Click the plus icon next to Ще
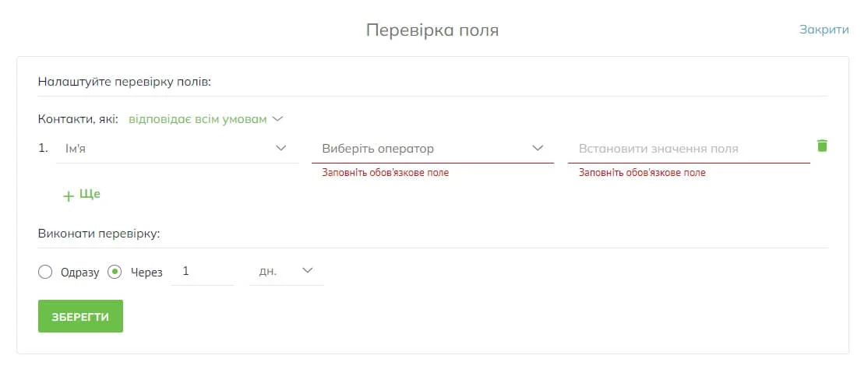 click(x=69, y=196)
